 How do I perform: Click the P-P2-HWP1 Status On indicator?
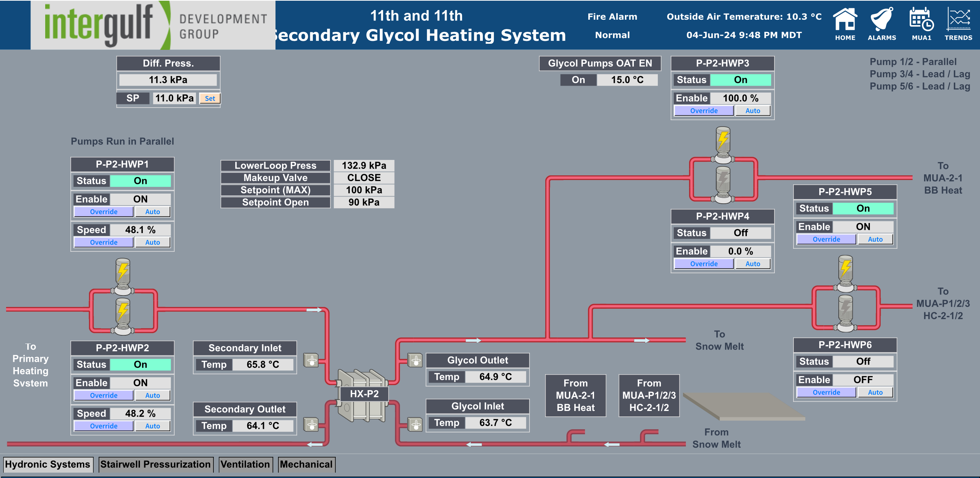click(x=140, y=181)
